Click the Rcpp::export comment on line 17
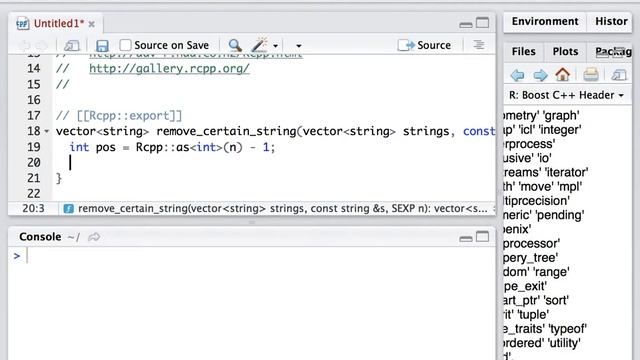Viewport: 640px width, 360px height. click(119, 116)
